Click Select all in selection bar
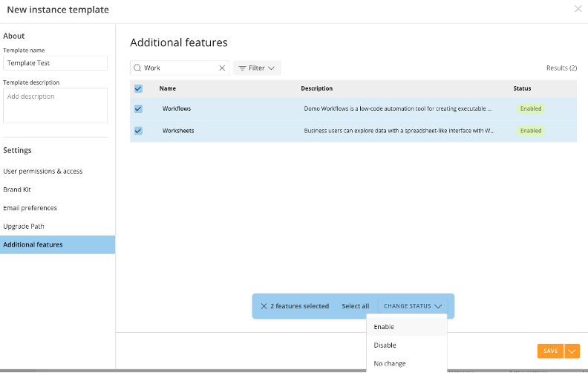Image resolution: width=588 pixels, height=373 pixels. point(355,306)
